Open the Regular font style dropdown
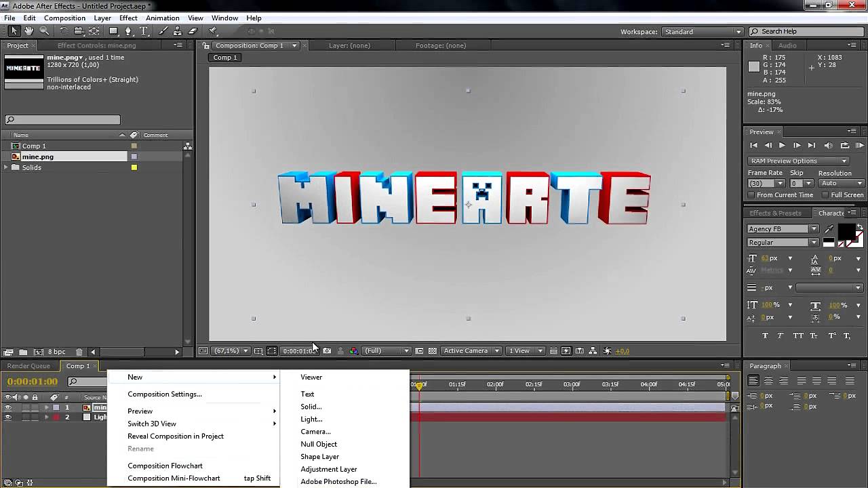Viewport: 868px width, 488px height. pyautogui.click(x=783, y=243)
